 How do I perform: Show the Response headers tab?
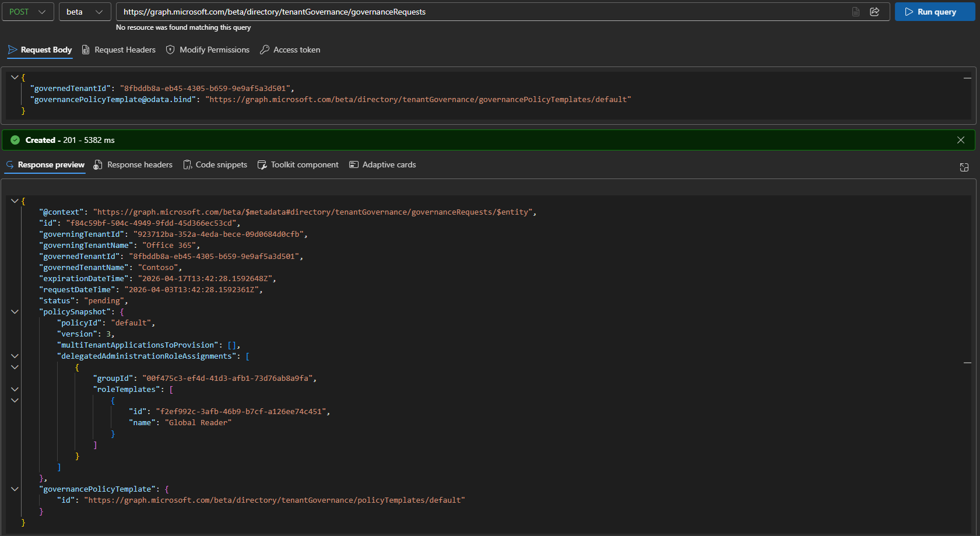(x=134, y=164)
